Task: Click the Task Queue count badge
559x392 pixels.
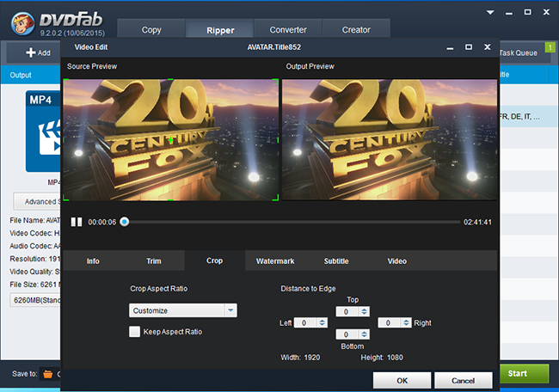Action: [550, 47]
